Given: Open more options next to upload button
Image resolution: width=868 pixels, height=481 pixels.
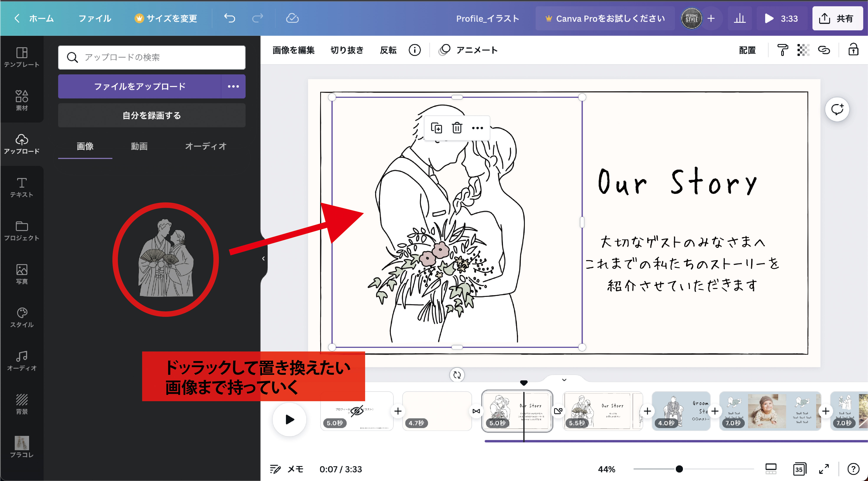Looking at the screenshot, I should coord(233,86).
